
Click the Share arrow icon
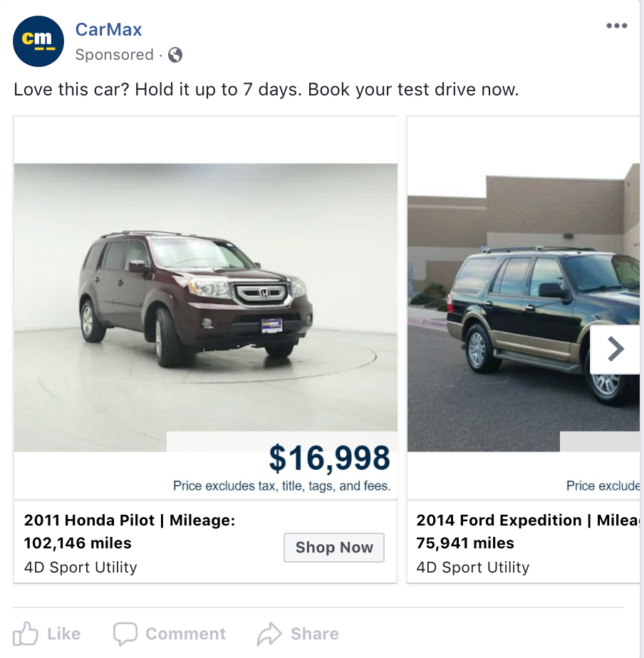coord(269,633)
